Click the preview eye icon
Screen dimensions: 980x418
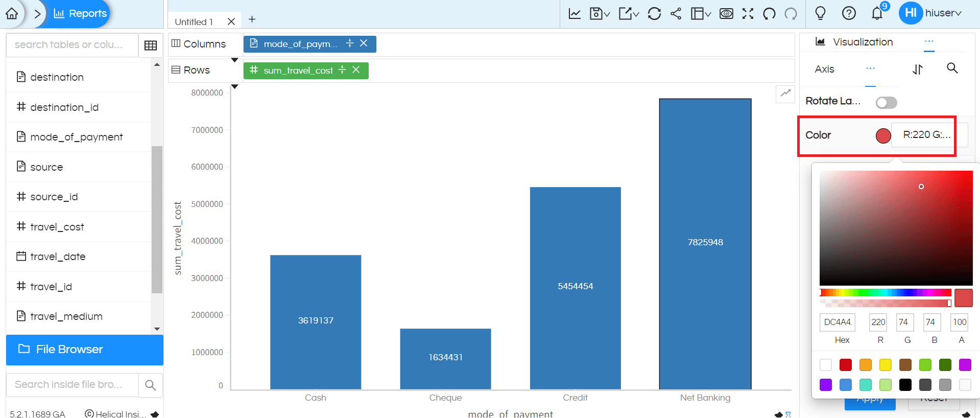click(x=726, y=13)
